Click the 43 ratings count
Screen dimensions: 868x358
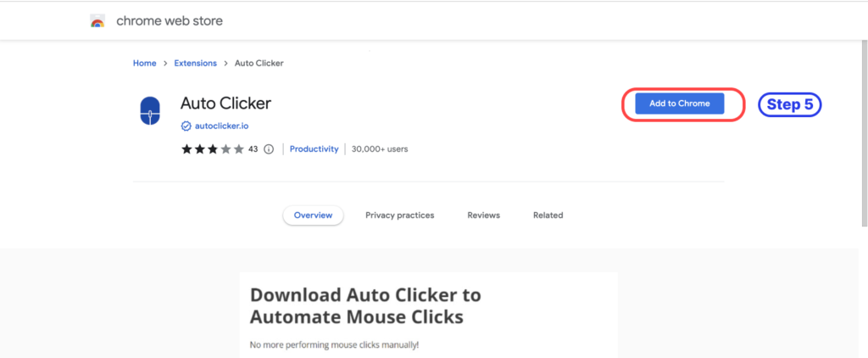[x=253, y=149]
